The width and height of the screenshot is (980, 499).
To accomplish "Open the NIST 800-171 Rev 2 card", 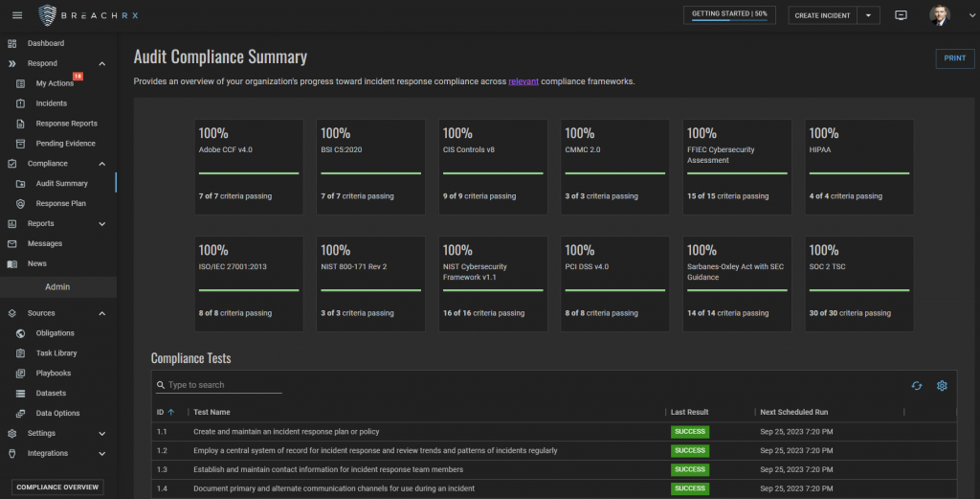I will (x=370, y=284).
